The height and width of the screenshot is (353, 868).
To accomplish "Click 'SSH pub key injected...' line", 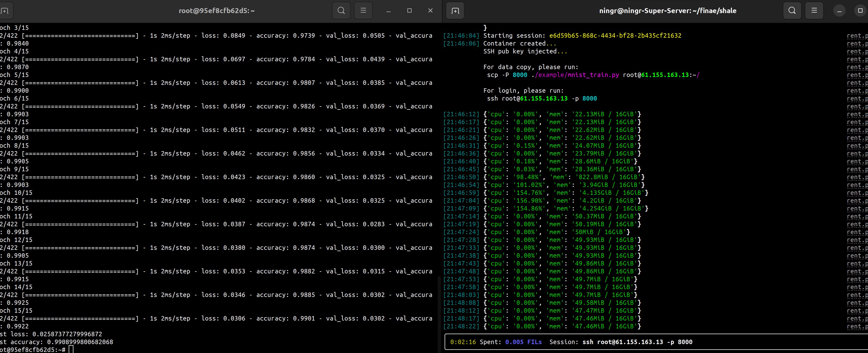I will point(525,52).
